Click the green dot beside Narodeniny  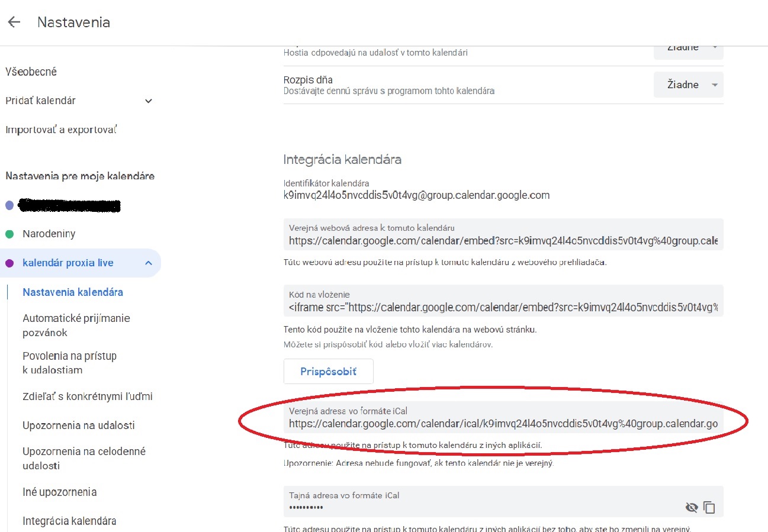9,234
